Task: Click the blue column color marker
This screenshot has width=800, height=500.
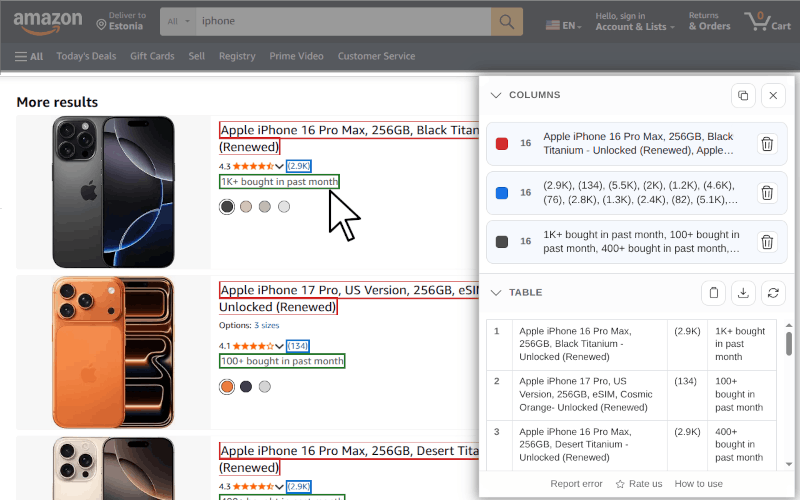Action: (x=502, y=193)
